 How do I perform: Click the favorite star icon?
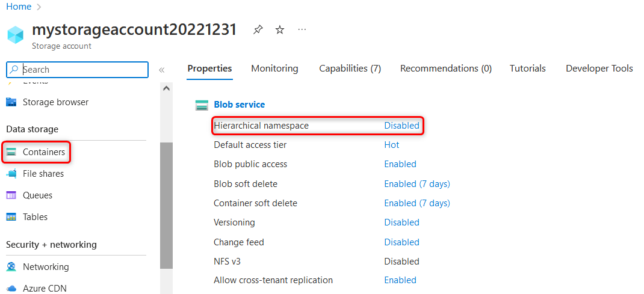point(280,29)
